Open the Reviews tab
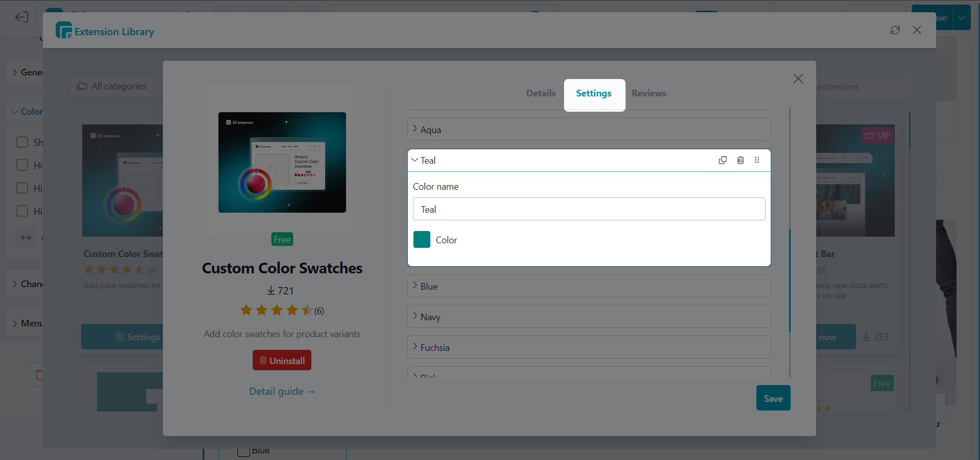This screenshot has width=980, height=460. click(x=649, y=93)
